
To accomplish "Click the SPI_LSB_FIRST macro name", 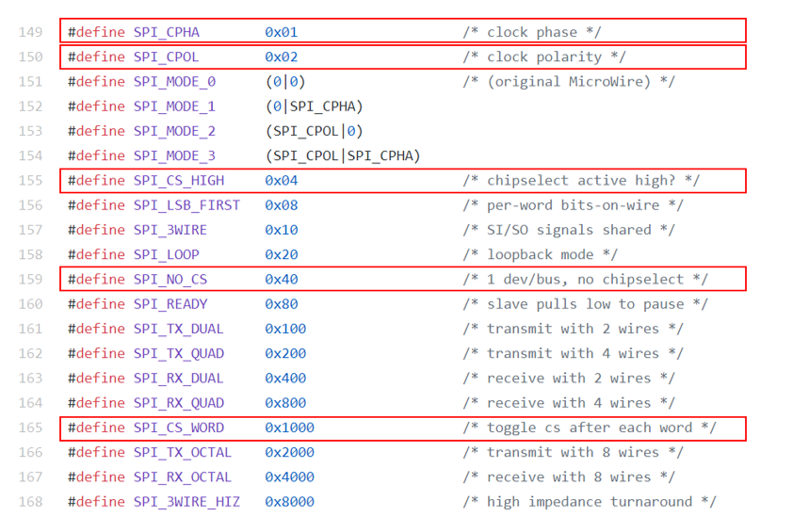I will (x=186, y=206).
